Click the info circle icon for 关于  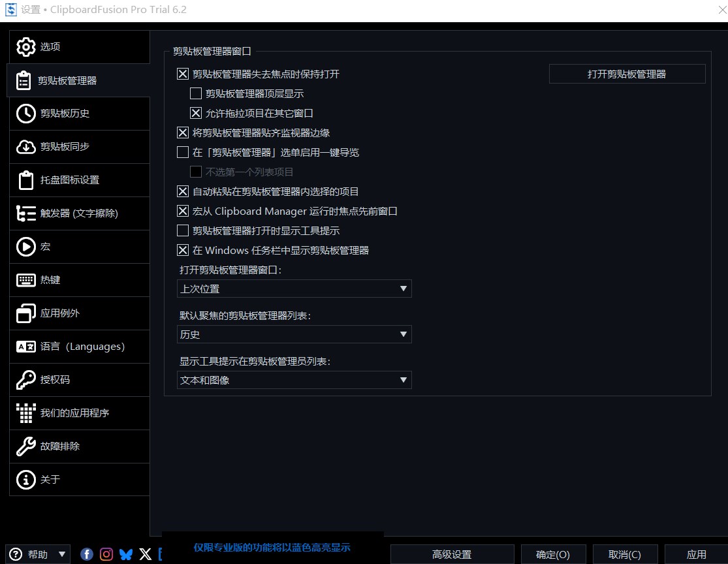point(26,480)
